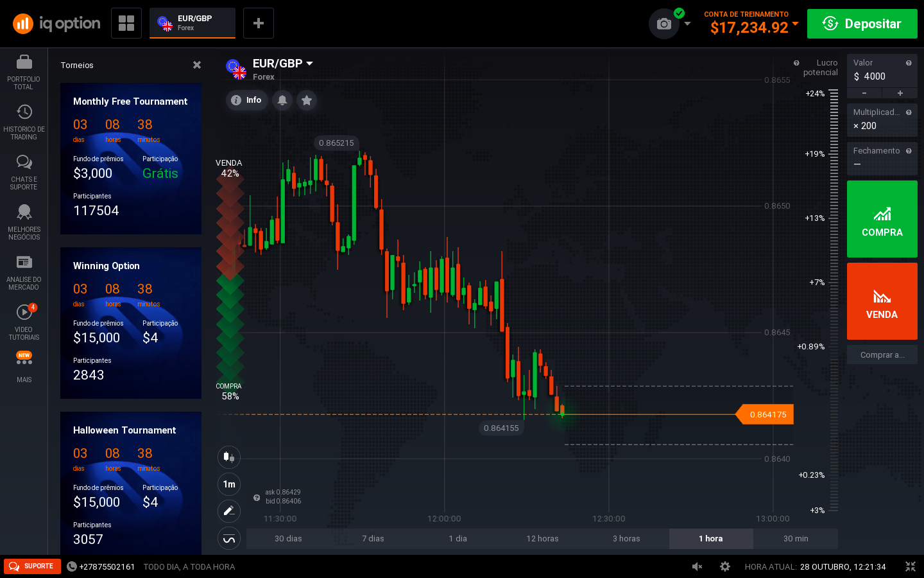The height and width of the screenshot is (578, 924).
Task: Open Video Tutoriais section
Action: point(24,323)
